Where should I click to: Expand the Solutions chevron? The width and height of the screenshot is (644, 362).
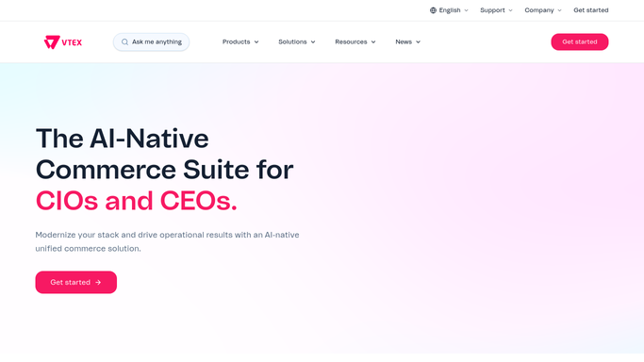coord(313,42)
